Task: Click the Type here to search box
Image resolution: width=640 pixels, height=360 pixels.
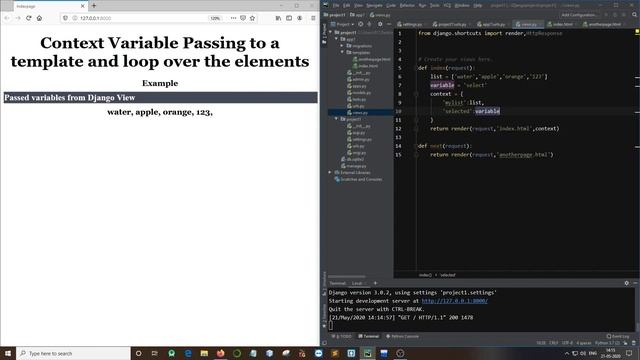Action: click(x=73, y=353)
